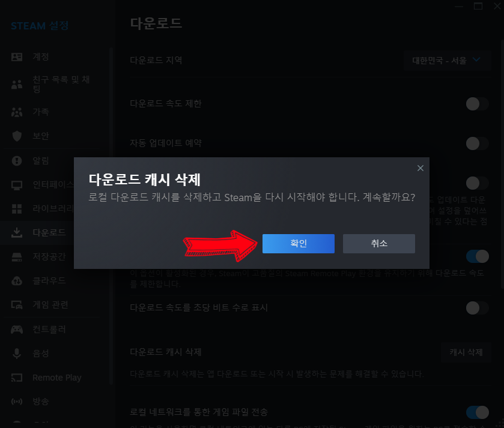Minimize the Steam settings window

coord(459,7)
